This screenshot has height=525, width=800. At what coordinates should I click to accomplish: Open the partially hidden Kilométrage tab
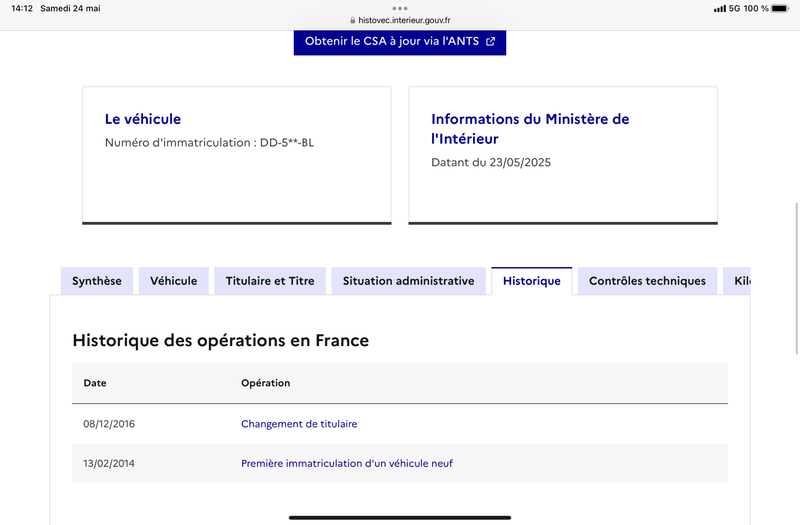[x=737, y=281]
